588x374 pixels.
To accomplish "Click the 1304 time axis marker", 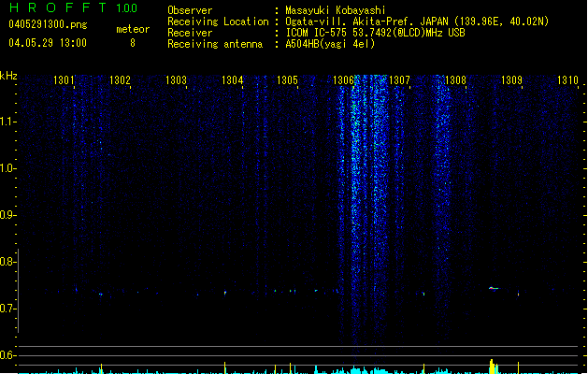I will [232, 80].
